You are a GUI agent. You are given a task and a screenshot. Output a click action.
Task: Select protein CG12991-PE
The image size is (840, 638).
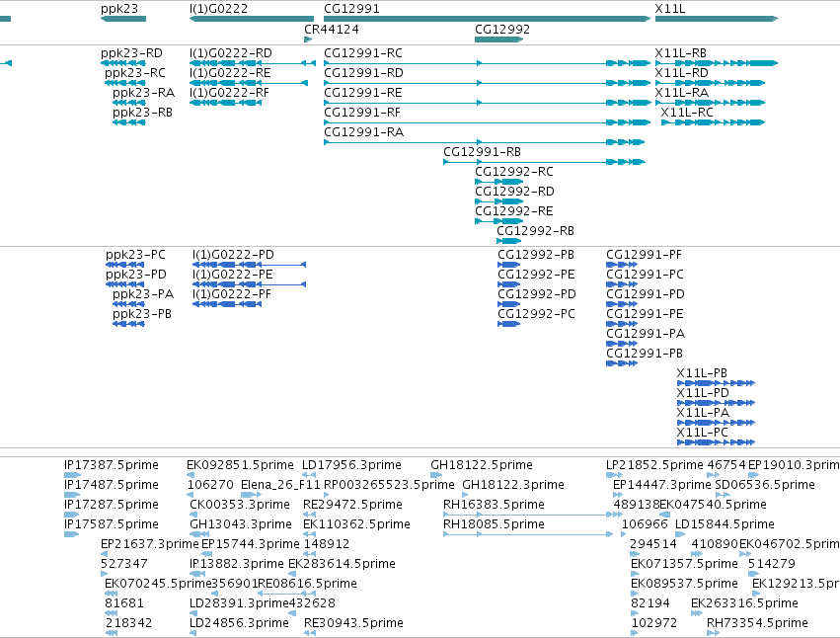(622, 324)
